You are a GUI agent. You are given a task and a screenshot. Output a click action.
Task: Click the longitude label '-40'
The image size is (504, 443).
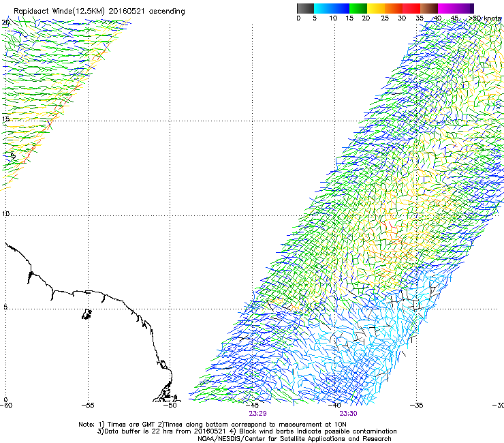coord(334,405)
